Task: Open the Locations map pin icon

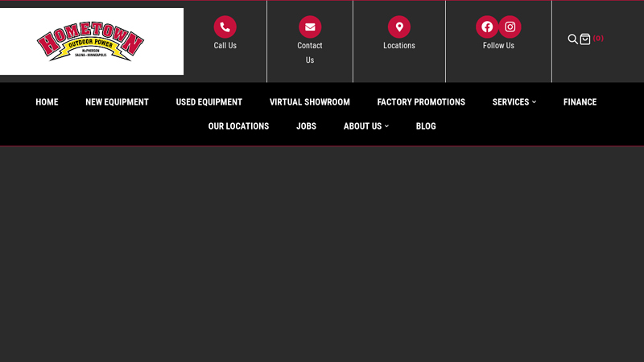Action: pos(399,27)
